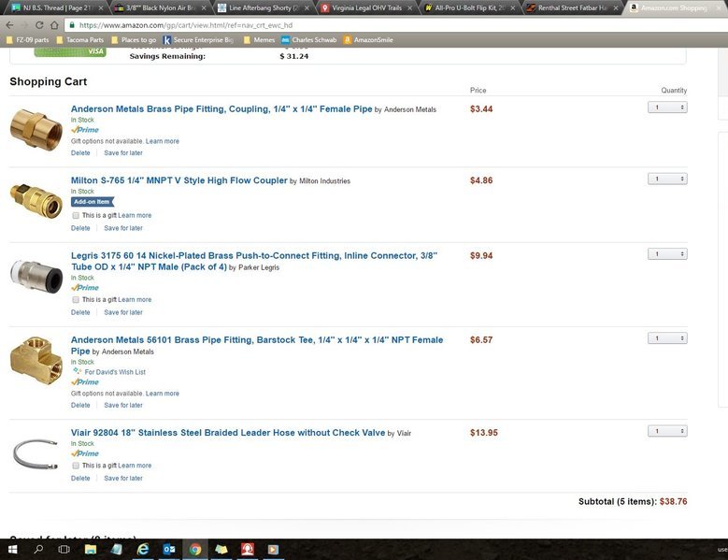Click the Add-on Item badge
The image size is (728, 560).
point(92,202)
